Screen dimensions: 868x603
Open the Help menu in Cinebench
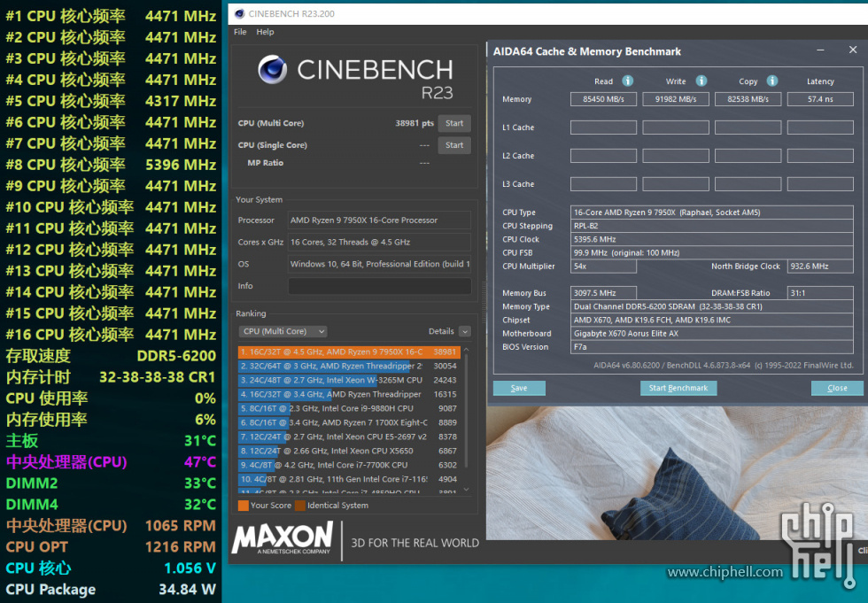(265, 32)
